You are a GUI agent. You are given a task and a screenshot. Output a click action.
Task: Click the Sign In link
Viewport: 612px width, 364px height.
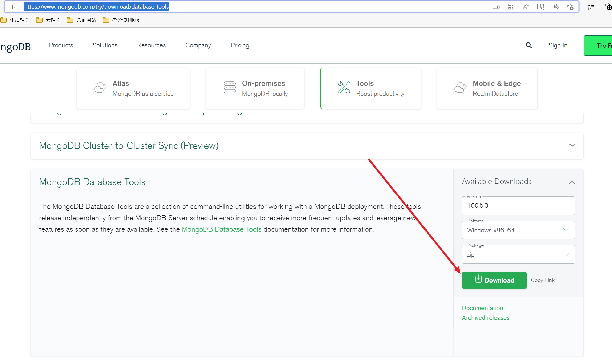558,45
